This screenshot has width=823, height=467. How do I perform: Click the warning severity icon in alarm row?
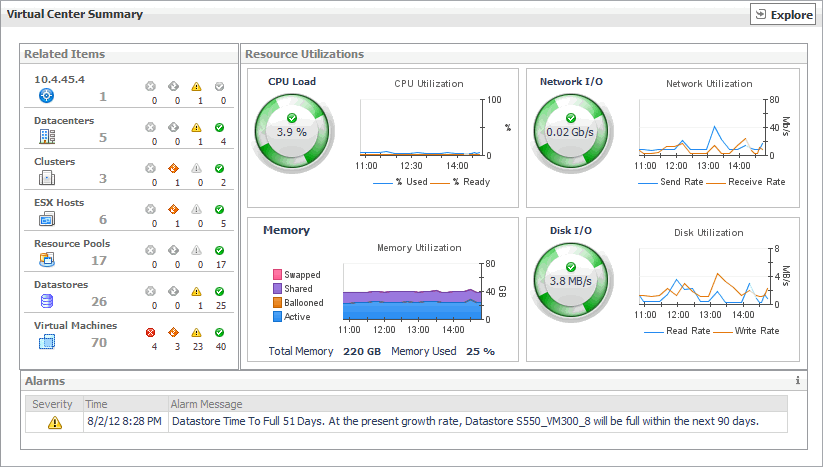click(55, 422)
